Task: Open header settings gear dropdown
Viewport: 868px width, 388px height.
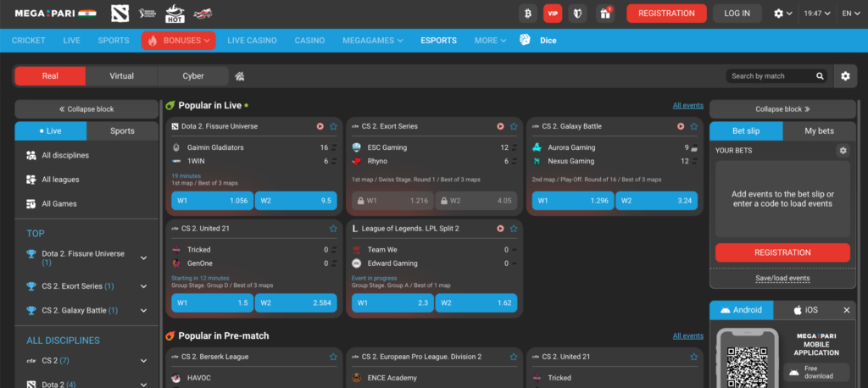Action: click(x=782, y=14)
